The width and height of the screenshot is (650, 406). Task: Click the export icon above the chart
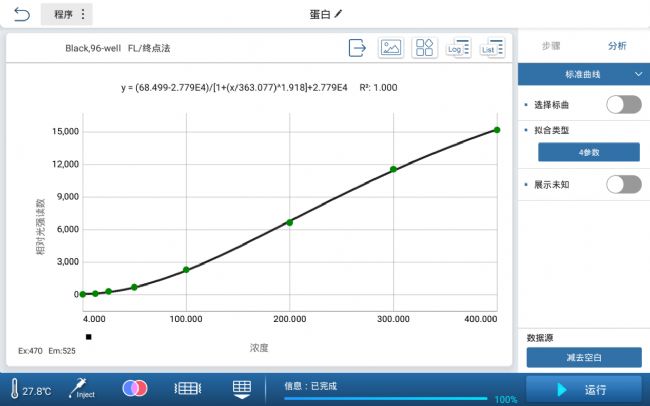pyautogui.click(x=358, y=48)
